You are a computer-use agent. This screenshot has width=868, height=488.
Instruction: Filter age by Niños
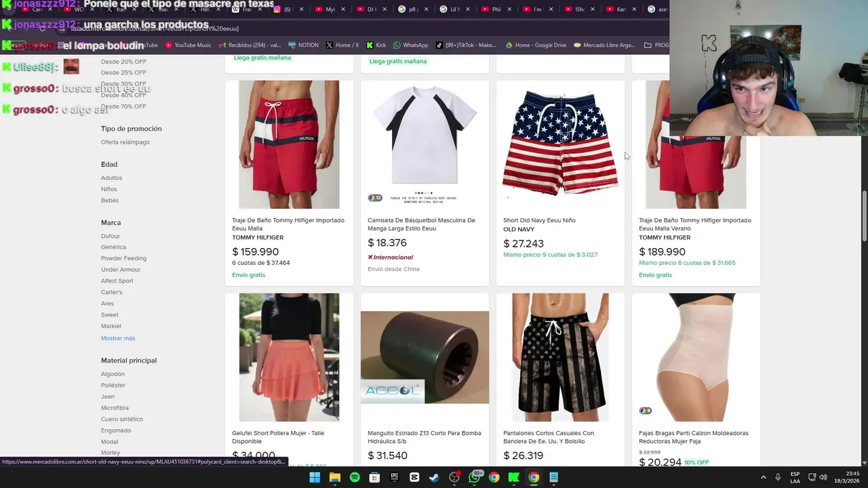(x=108, y=189)
